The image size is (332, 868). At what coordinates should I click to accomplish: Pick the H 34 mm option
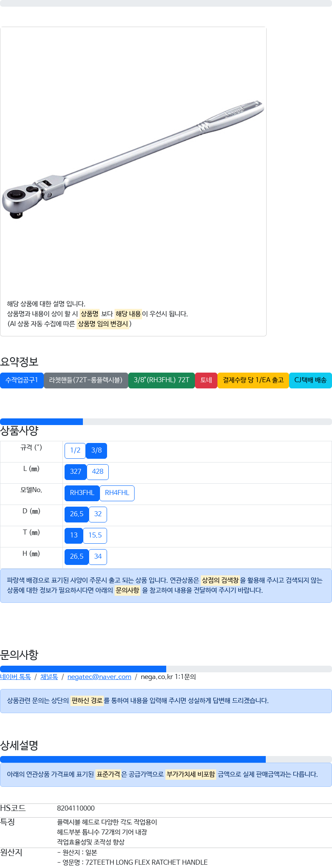(x=98, y=557)
